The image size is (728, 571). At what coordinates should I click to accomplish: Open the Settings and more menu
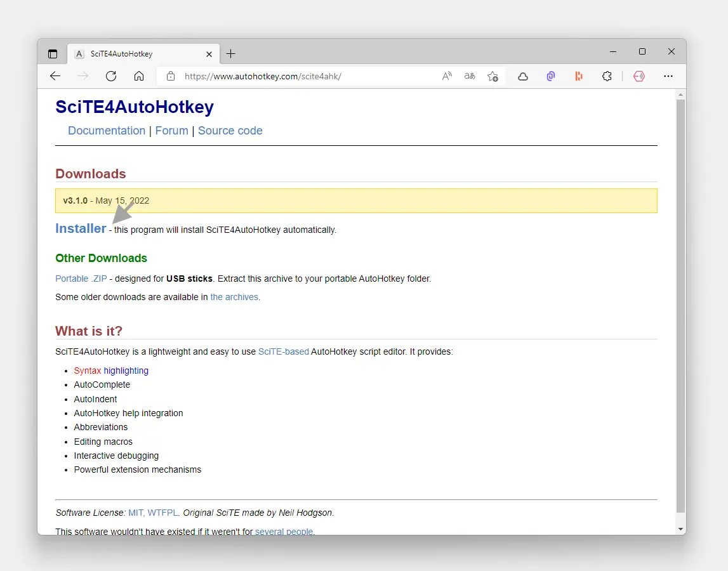[x=668, y=76]
